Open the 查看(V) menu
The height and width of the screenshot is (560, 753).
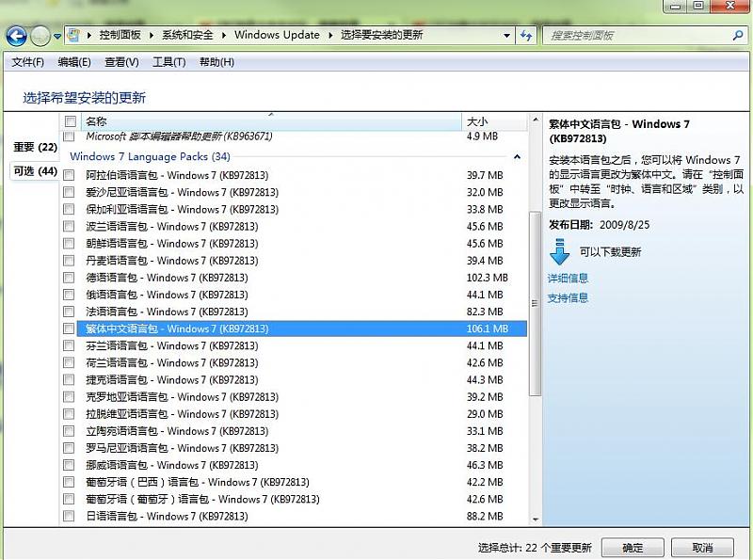point(121,62)
